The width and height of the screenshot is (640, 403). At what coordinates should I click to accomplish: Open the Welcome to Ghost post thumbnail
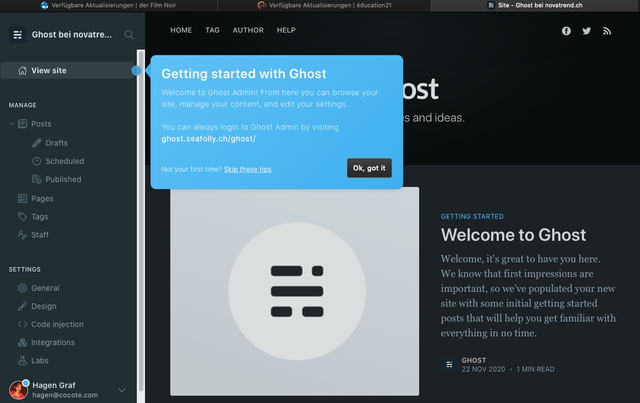(x=294, y=291)
